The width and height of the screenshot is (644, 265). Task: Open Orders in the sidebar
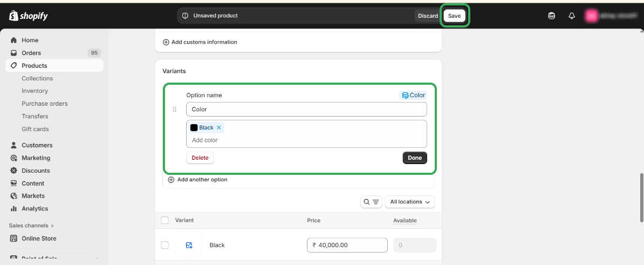point(31,53)
